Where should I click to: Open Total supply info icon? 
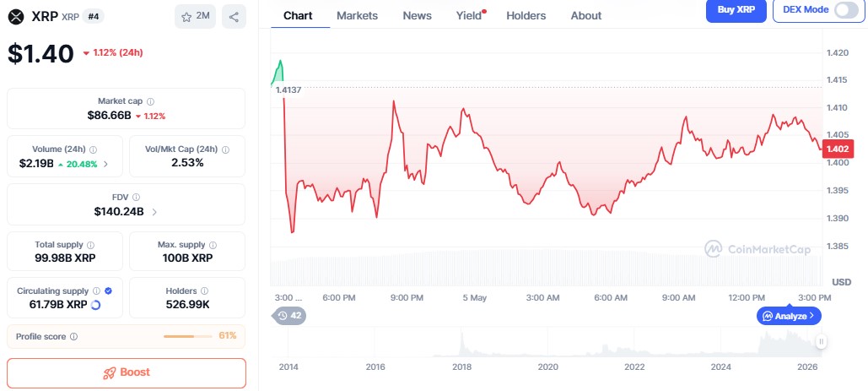coord(91,244)
